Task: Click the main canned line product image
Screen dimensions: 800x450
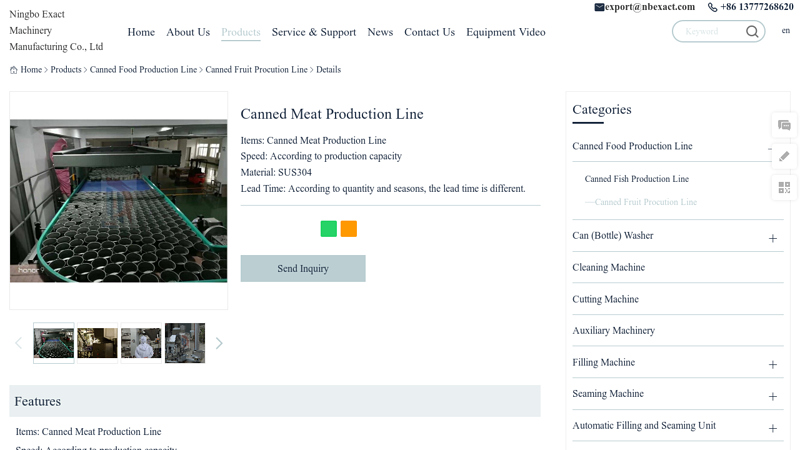Action: [118, 201]
